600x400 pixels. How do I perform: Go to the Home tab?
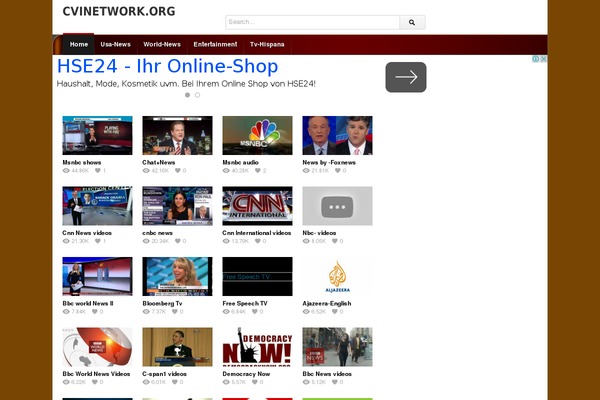click(79, 44)
